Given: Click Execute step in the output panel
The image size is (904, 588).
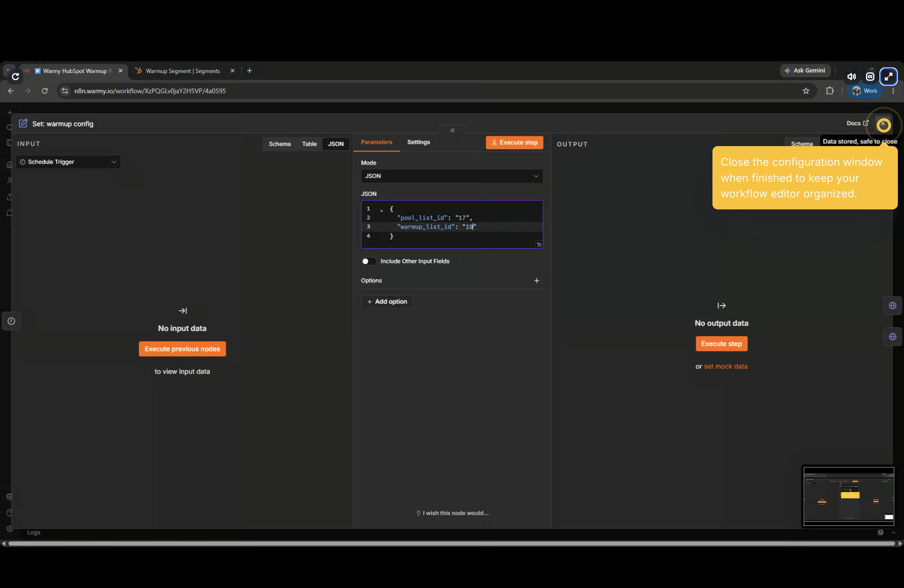Looking at the screenshot, I should pos(721,344).
